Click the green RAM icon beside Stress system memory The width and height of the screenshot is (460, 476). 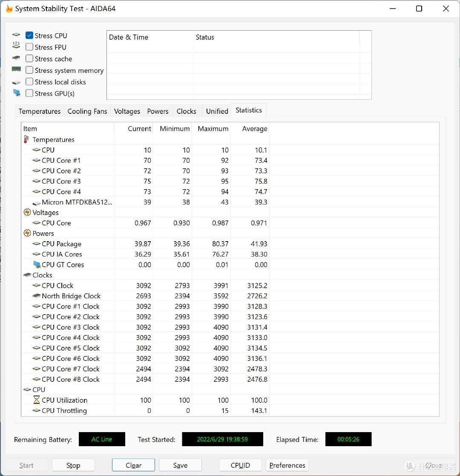point(16,69)
